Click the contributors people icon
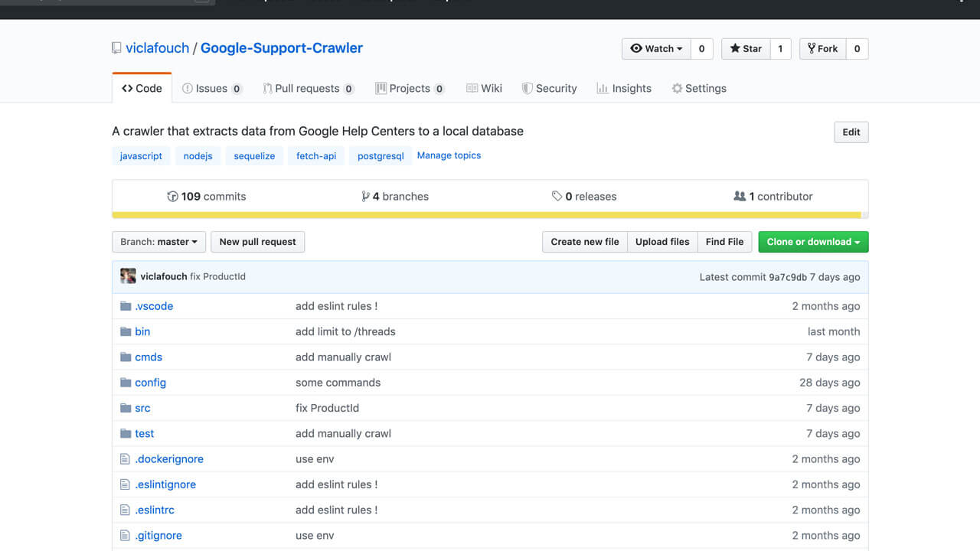This screenshot has width=980, height=551. 740,197
